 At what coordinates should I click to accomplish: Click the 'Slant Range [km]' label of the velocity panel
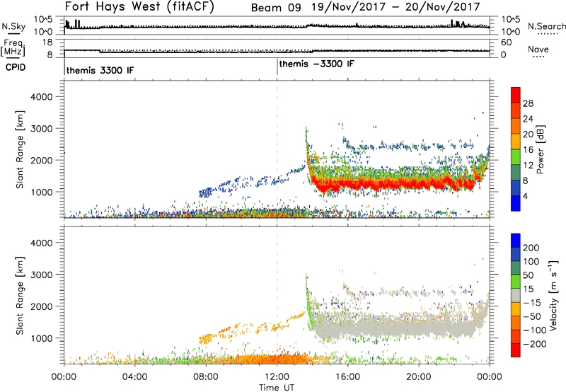[20, 296]
